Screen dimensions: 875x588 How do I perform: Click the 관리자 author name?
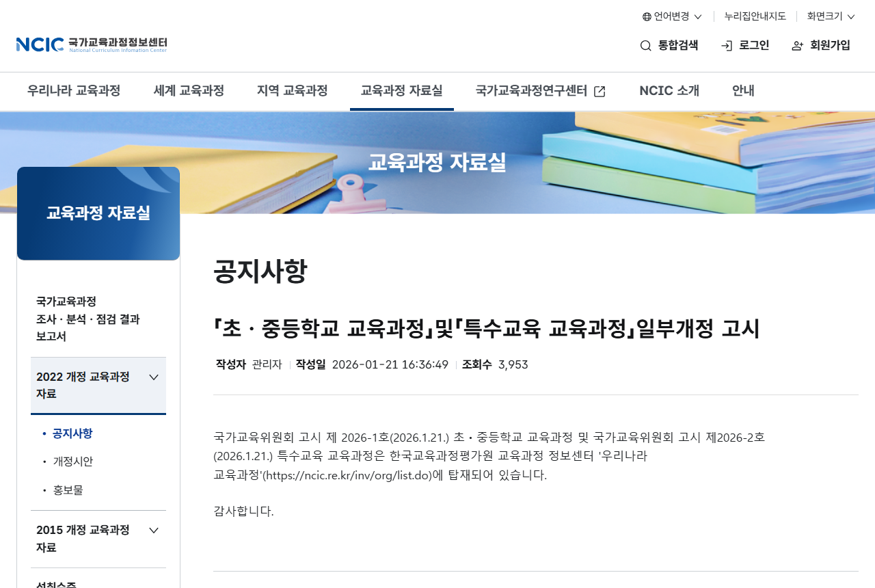click(x=267, y=365)
